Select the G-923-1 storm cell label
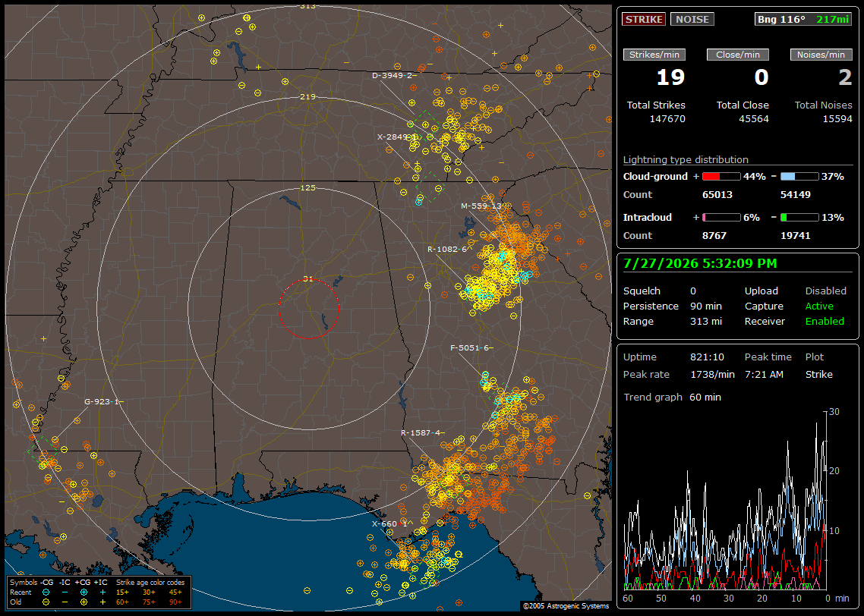The width and height of the screenshot is (864, 616). pyautogui.click(x=102, y=401)
